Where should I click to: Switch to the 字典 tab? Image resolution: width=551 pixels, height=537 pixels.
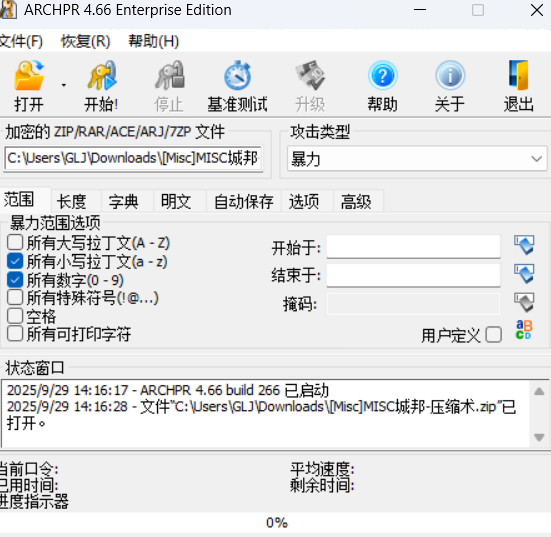point(123,202)
